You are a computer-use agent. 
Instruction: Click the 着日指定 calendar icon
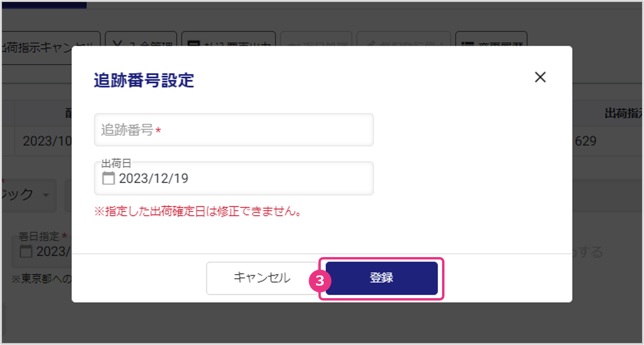click(26, 251)
